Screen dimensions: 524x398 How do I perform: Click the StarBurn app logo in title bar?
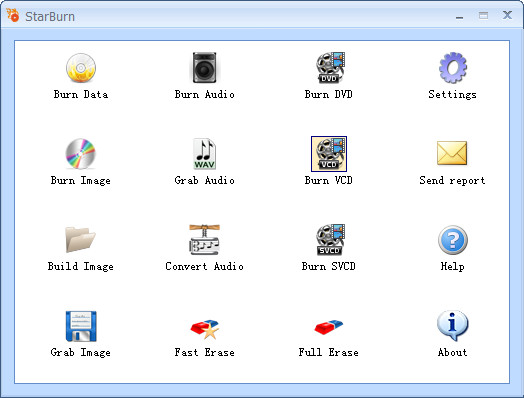pos(13,15)
